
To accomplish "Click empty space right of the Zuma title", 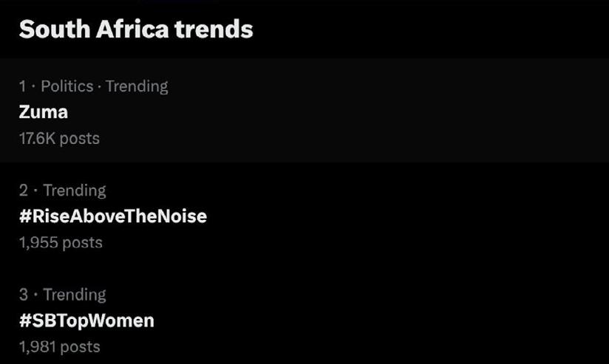I will click(x=333, y=111).
